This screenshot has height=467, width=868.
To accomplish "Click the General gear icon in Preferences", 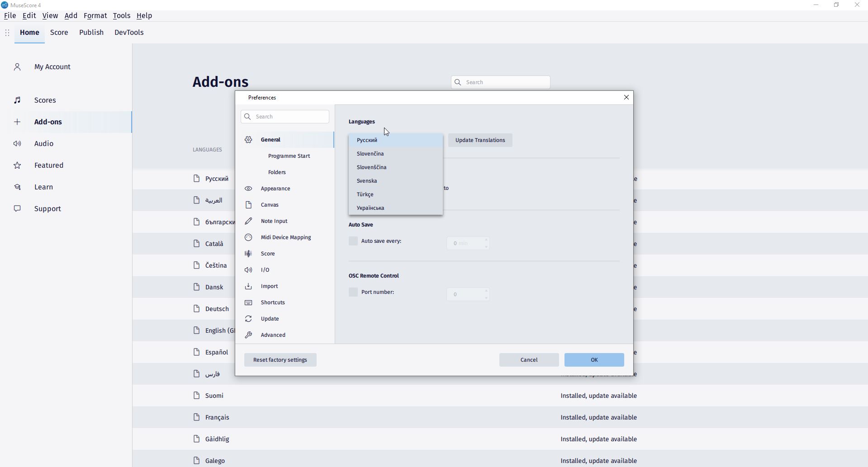I will [248, 140].
